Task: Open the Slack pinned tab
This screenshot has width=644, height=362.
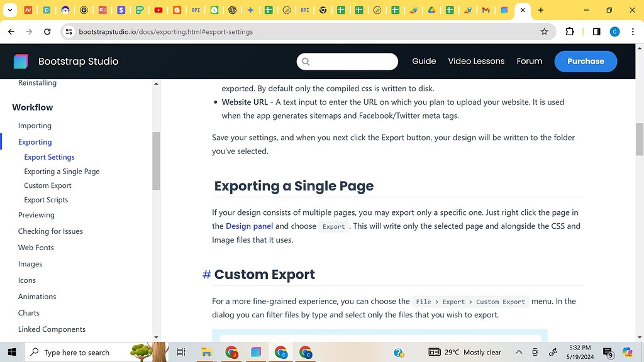Action: click(x=121, y=10)
